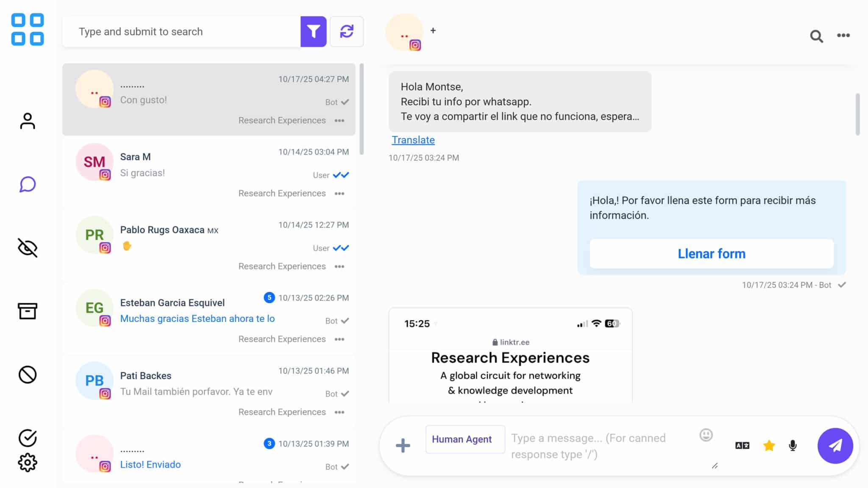This screenshot has height=488, width=868.
Task: Open the plus attachment menu in composer
Action: [x=403, y=445]
